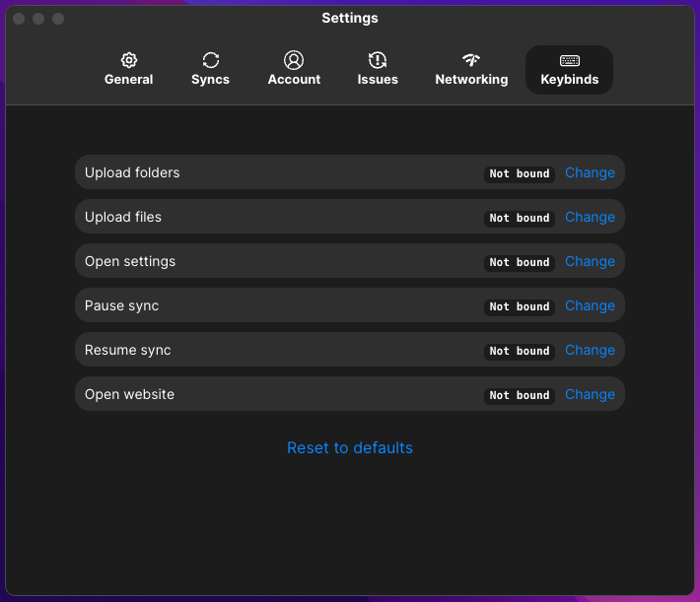Viewport: 700px width, 602px height.
Task: Change keybind for Open website
Action: pos(590,394)
